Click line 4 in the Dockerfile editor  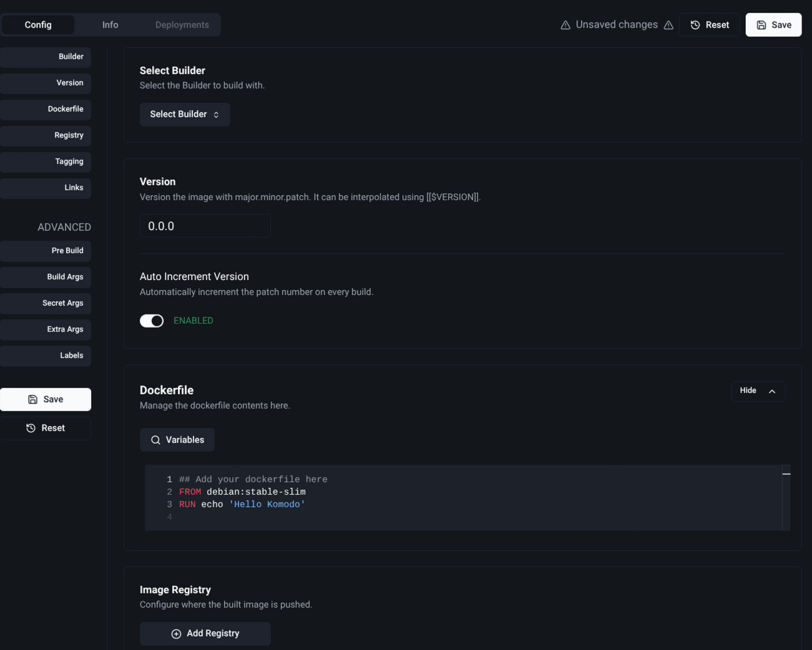(374, 517)
